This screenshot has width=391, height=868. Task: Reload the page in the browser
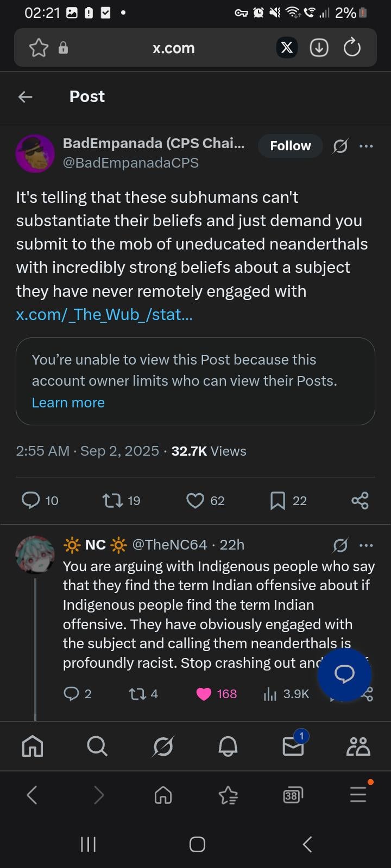(352, 48)
